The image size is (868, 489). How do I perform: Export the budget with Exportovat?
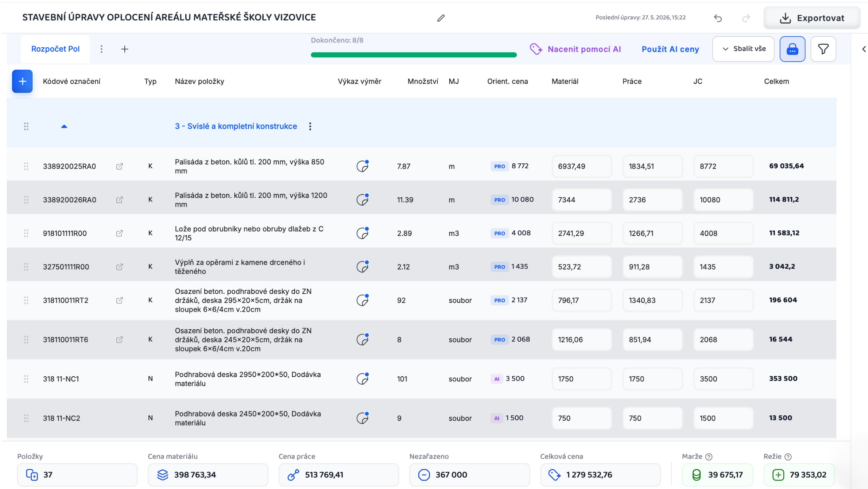(812, 18)
